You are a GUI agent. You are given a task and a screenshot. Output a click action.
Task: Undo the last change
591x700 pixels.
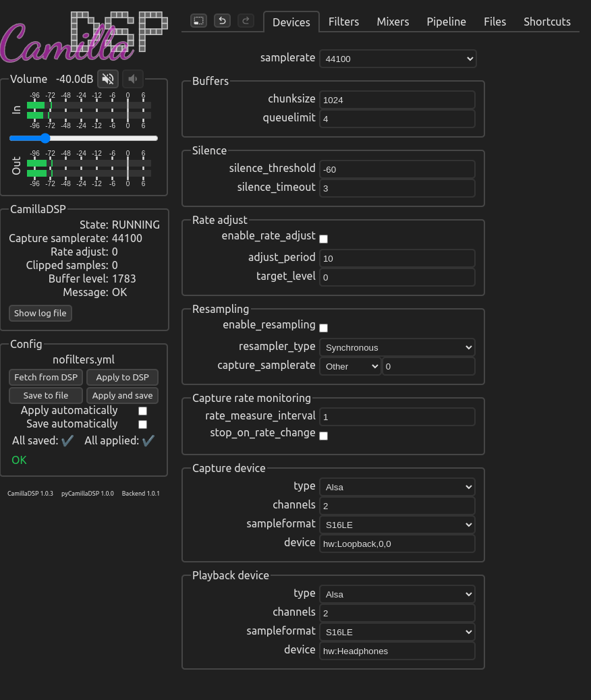coord(222,20)
